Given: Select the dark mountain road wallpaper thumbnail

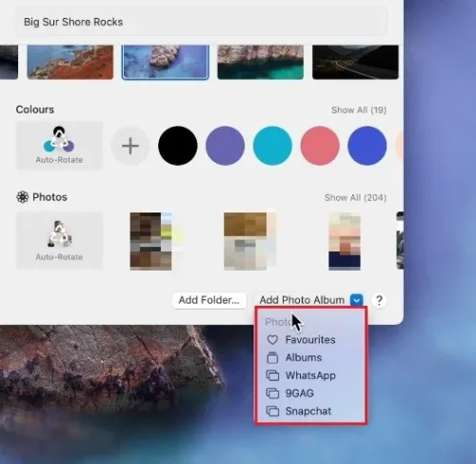Looking at the screenshot, I should coord(355,62).
